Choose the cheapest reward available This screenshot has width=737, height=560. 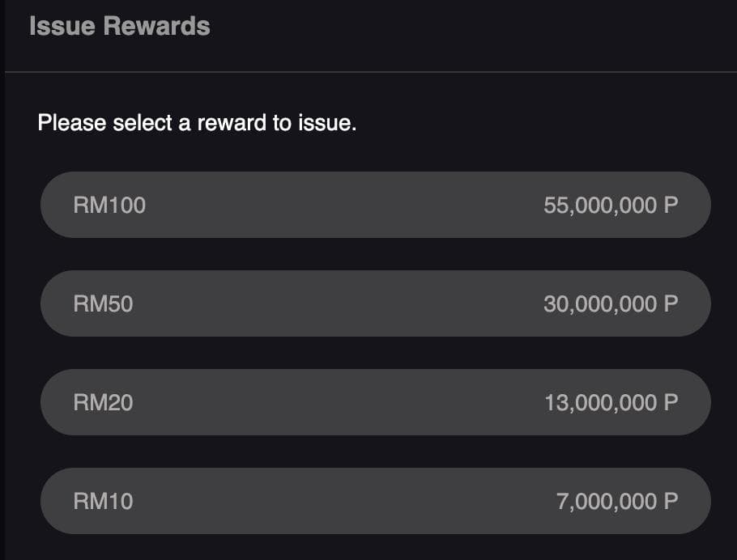[x=376, y=501]
